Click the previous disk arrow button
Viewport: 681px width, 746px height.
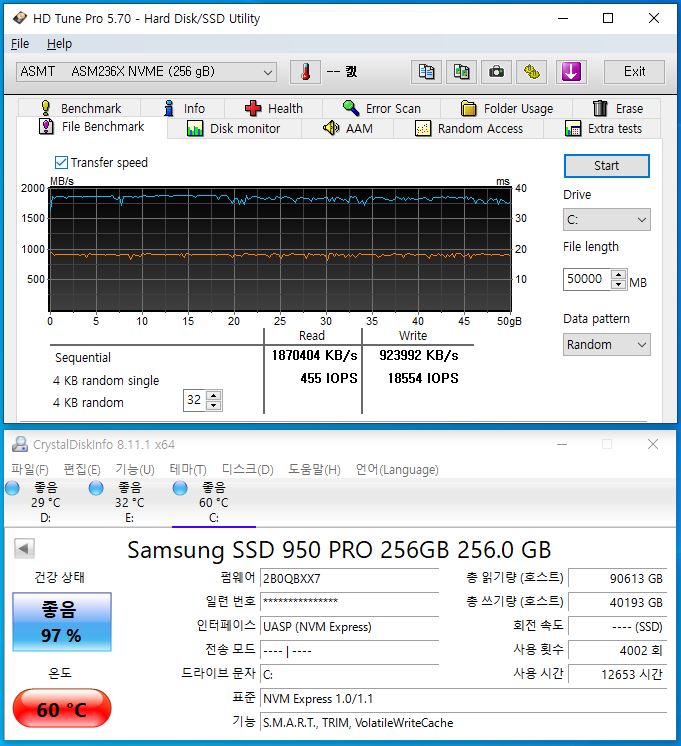pyautogui.click(x=24, y=549)
